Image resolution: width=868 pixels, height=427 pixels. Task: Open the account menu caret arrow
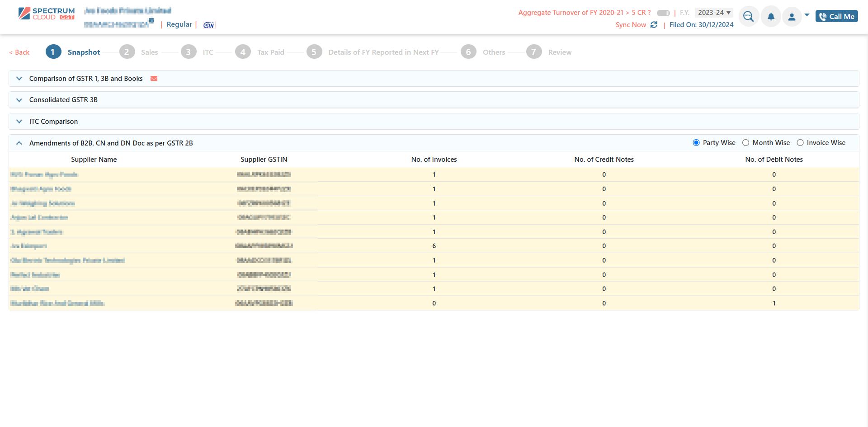(807, 15)
